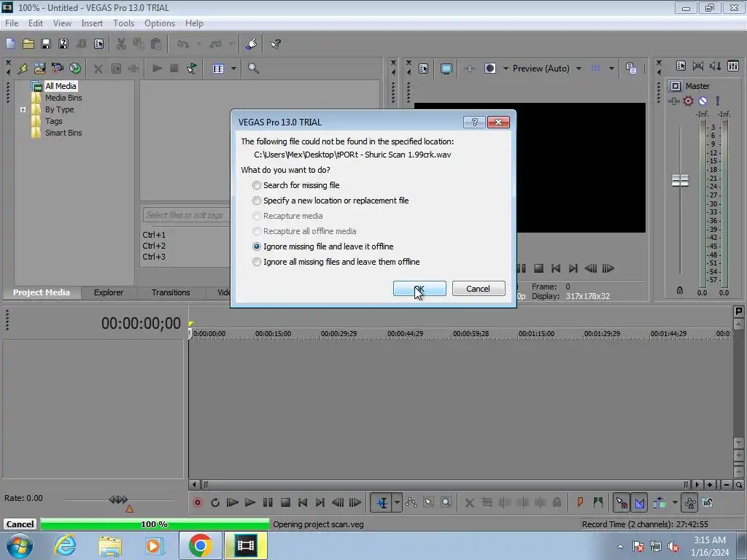The image size is (747, 560).
Task: Click the Record button in transport bar
Action: (197, 502)
